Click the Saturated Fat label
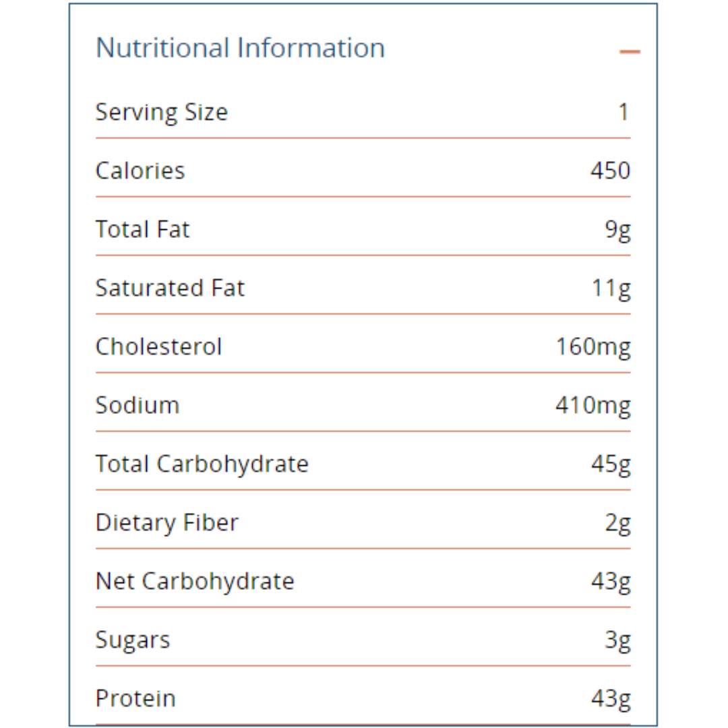This screenshot has width=728, height=728. point(170,288)
